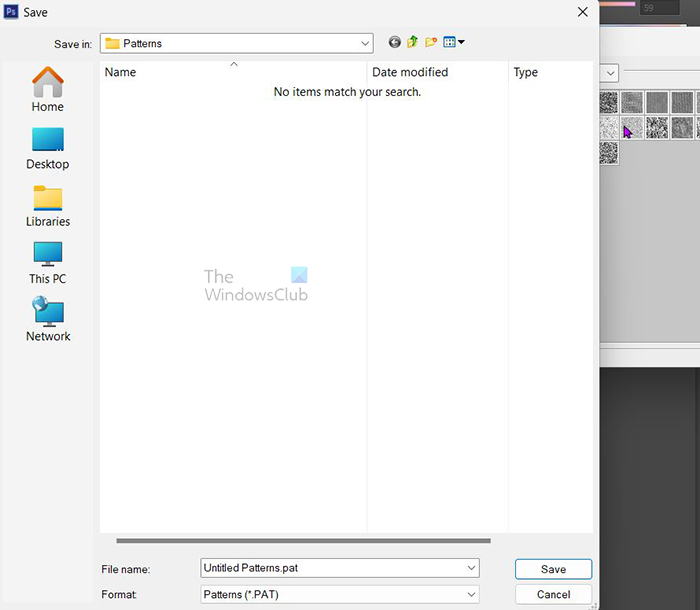Go back to last folder visited

point(395,42)
